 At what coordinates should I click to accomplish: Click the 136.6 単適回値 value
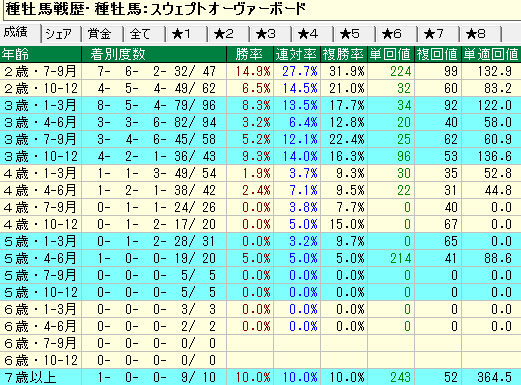point(494,156)
